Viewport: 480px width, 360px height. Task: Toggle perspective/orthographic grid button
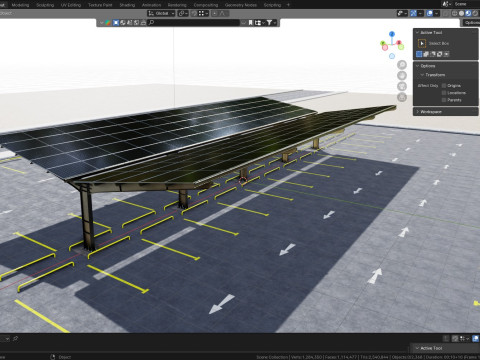pos(402,97)
